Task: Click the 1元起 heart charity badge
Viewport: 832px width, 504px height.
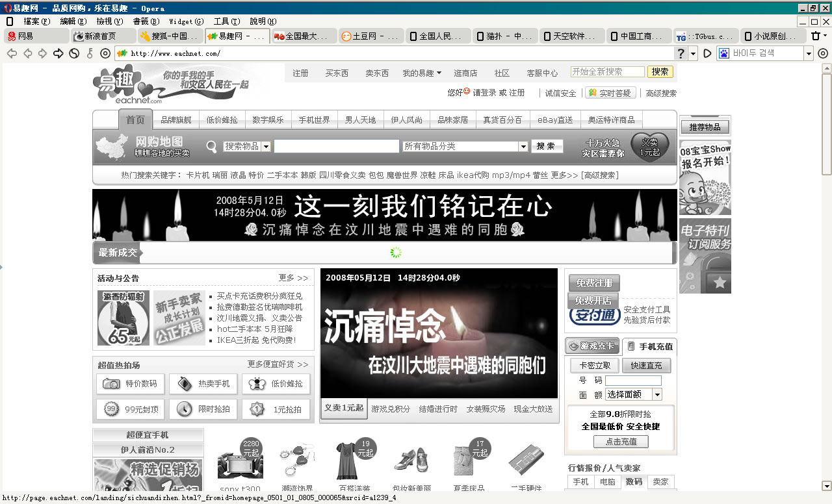Action: [x=649, y=147]
